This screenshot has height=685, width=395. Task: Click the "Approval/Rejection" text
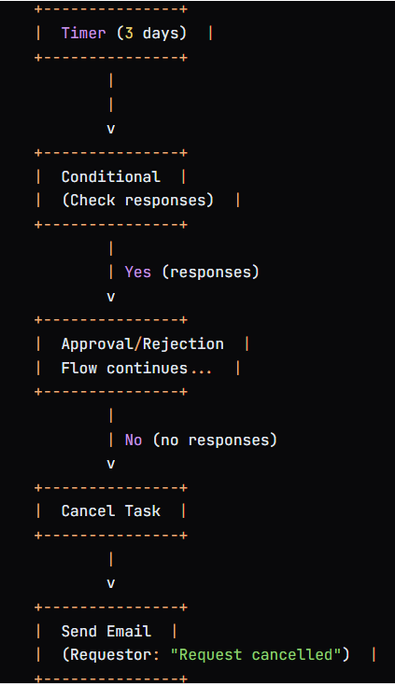click(x=142, y=344)
